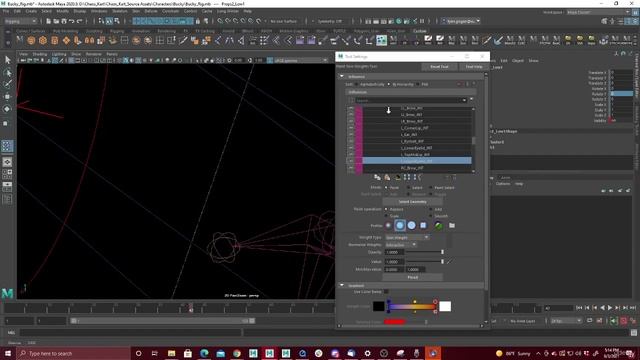Set paint operation to Smooth
The width and height of the screenshot is (640, 360).
click(x=431, y=216)
